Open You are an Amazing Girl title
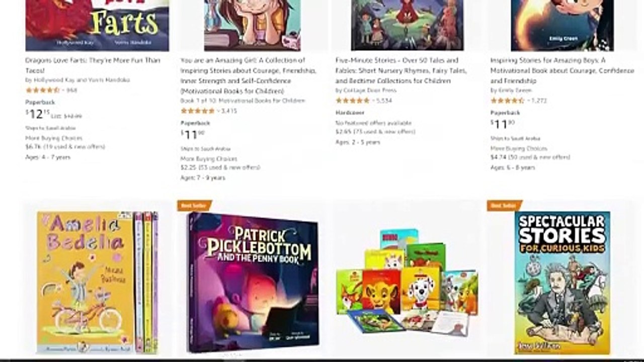The width and height of the screenshot is (644, 362). [249, 75]
